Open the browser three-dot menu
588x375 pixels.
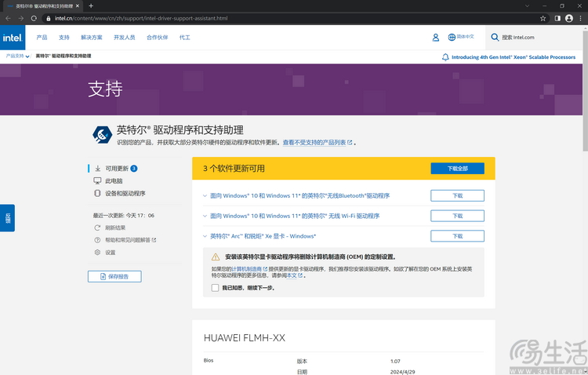[580, 18]
